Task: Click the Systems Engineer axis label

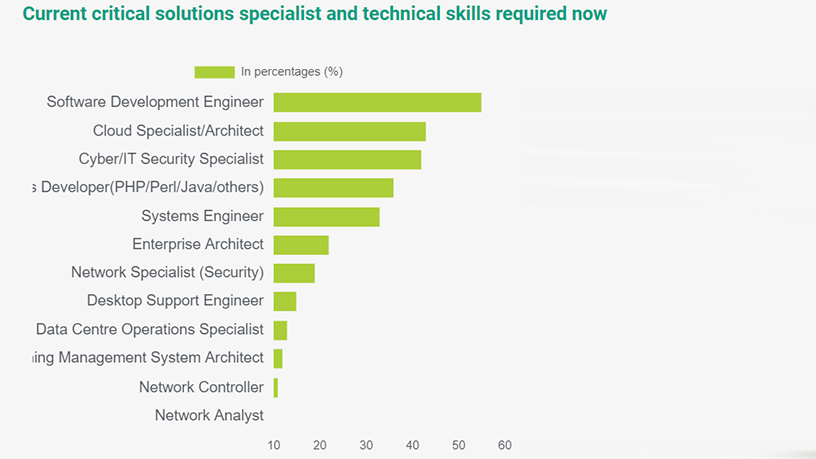Action: pos(202,216)
